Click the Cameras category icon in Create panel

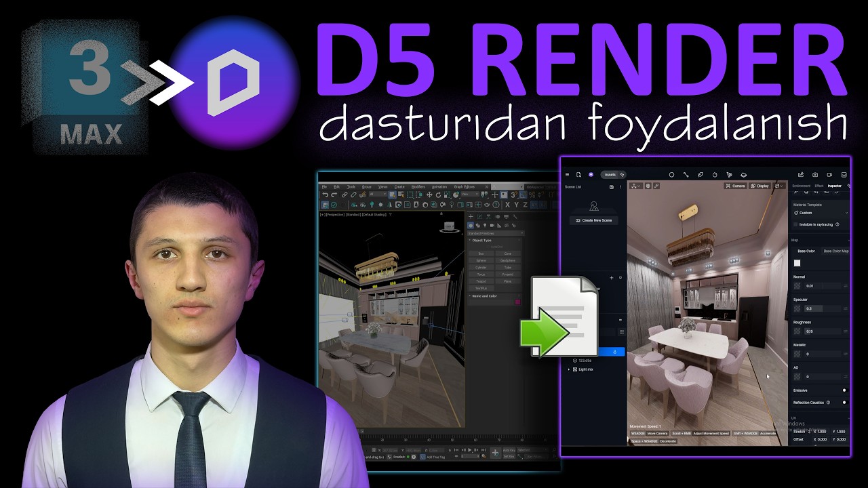click(492, 226)
